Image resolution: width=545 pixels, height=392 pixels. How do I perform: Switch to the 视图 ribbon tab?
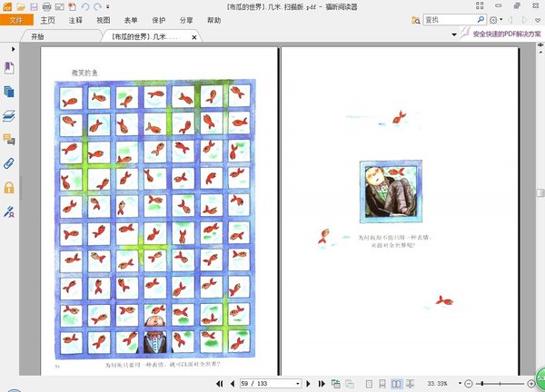tap(104, 20)
